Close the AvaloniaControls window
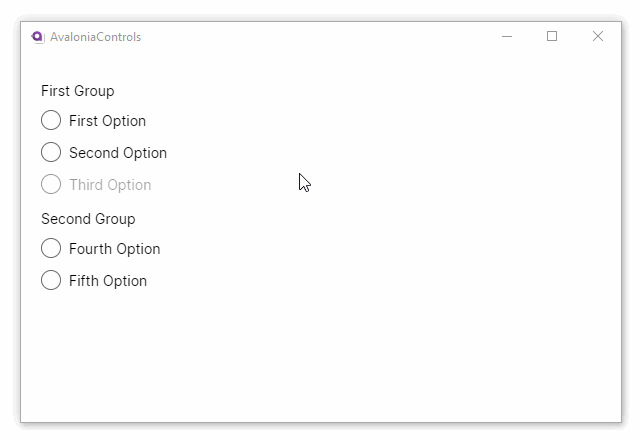The width and height of the screenshot is (640, 439). (598, 37)
